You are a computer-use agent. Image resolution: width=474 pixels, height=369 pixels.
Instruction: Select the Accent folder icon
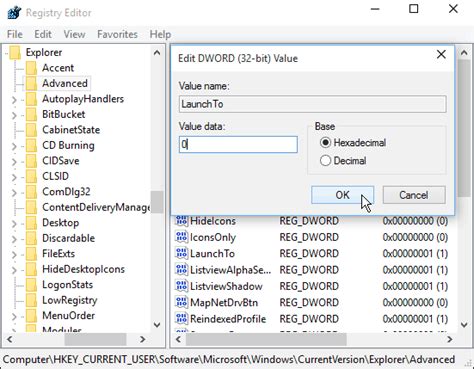tap(31, 68)
